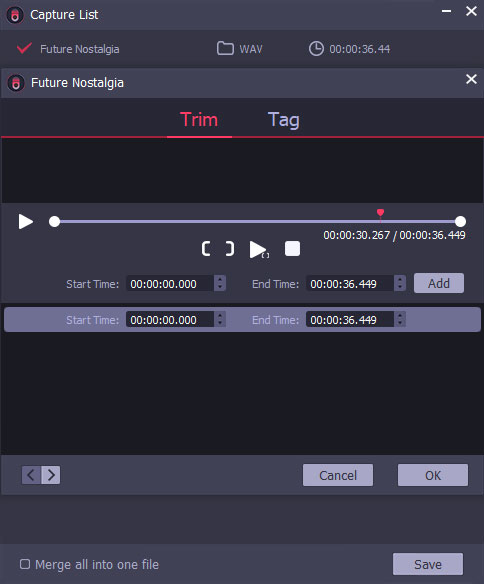Click the upper Start Time field
Viewport: 484px width, 584px height.
(x=170, y=284)
